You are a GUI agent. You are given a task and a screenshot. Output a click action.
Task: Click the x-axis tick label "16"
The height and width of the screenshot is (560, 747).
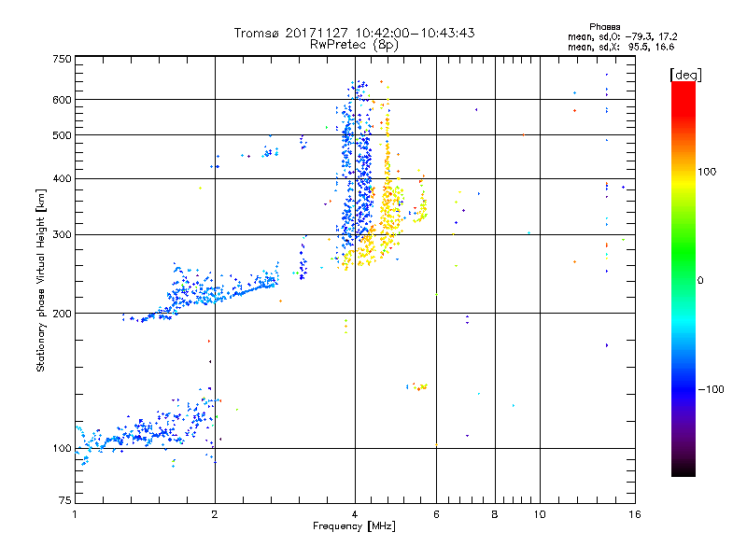634,514
